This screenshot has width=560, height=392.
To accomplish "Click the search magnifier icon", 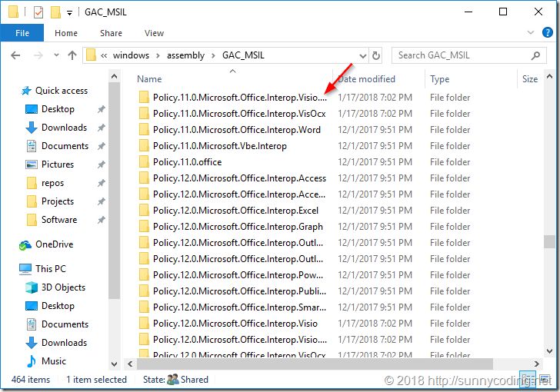I will pyautogui.click(x=535, y=55).
